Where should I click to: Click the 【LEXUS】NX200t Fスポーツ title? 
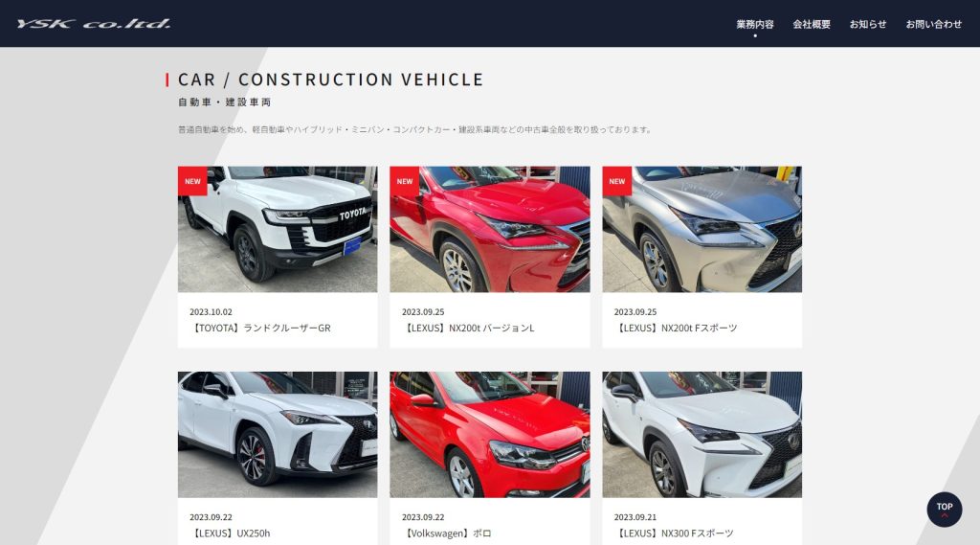(676, 328)
